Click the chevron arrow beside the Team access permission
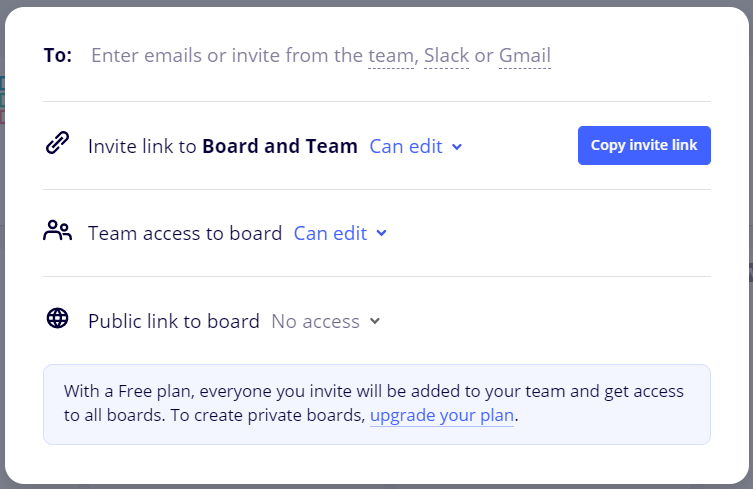Screen dimensions: 753x489 click(381, 234)
